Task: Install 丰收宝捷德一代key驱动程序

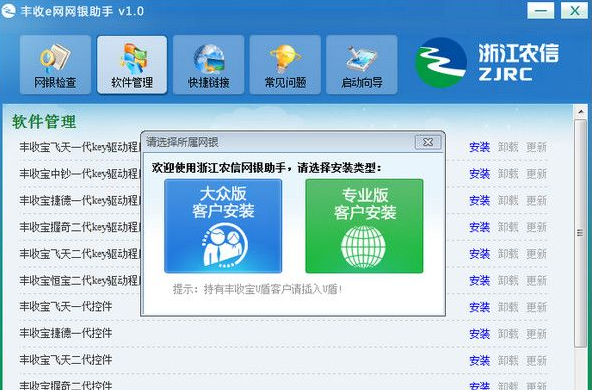Action: [479, 200]
